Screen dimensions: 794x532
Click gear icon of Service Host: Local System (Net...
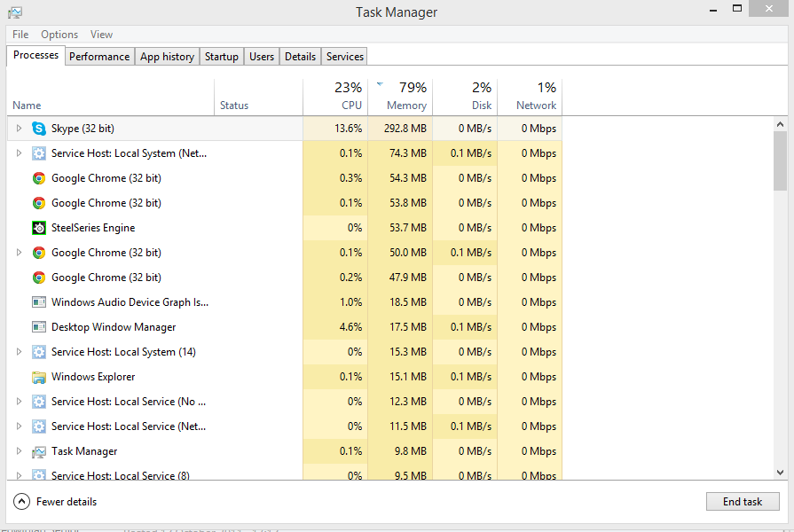(39, 153)
